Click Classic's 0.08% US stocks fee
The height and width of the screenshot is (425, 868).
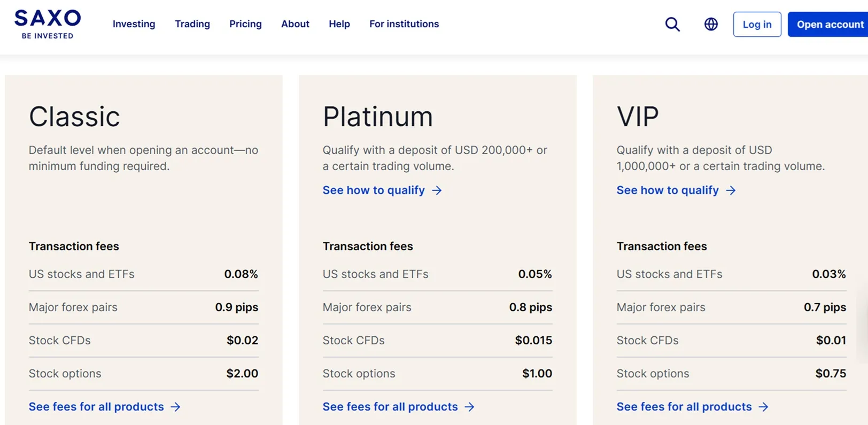pos(241,274)
